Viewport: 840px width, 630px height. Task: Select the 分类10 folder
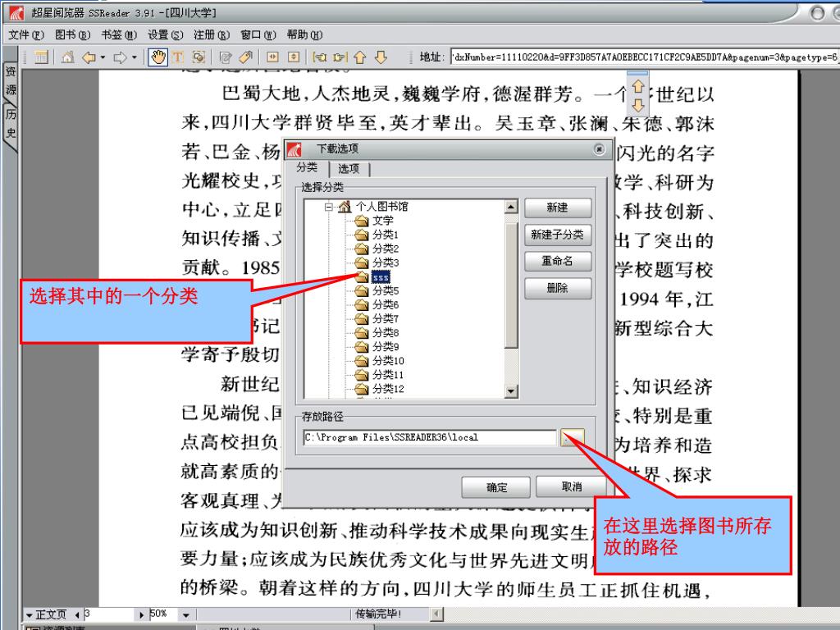click(x=388, y=361)
